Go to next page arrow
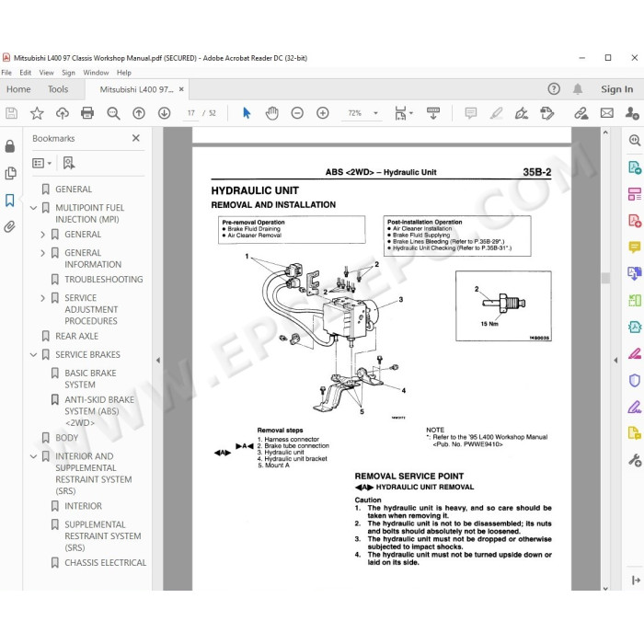Viewport: 644px width, 644px height. (x=165, y=113)
